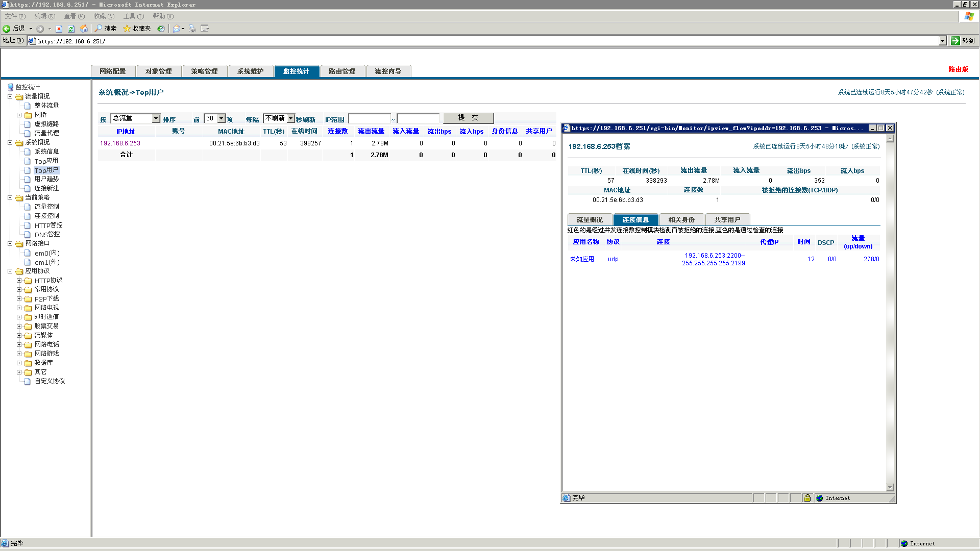Click the Mail icon in toolbar
Viewport: 980px width, 551px height.
[x=176, y=29]
